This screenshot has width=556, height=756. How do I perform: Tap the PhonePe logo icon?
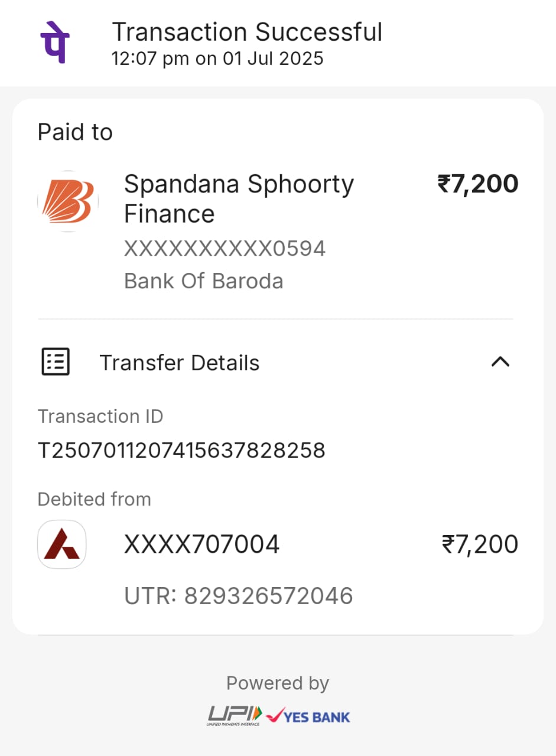point(54,42)
